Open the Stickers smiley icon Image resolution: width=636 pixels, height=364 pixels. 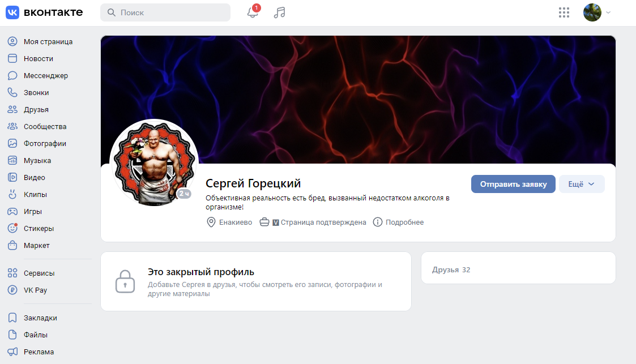[x=12, y=228]
